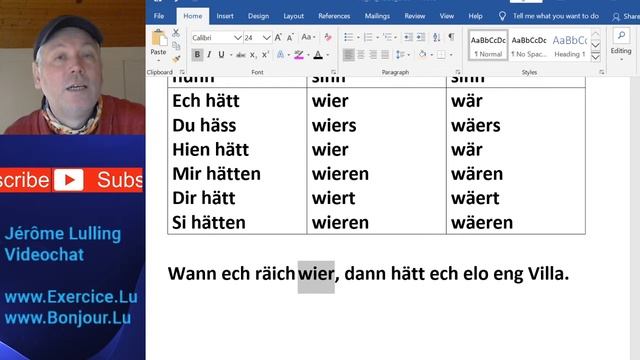The image size is (640, 360).
Task: Toggle Italic formatting
Action: coord(209,55)
